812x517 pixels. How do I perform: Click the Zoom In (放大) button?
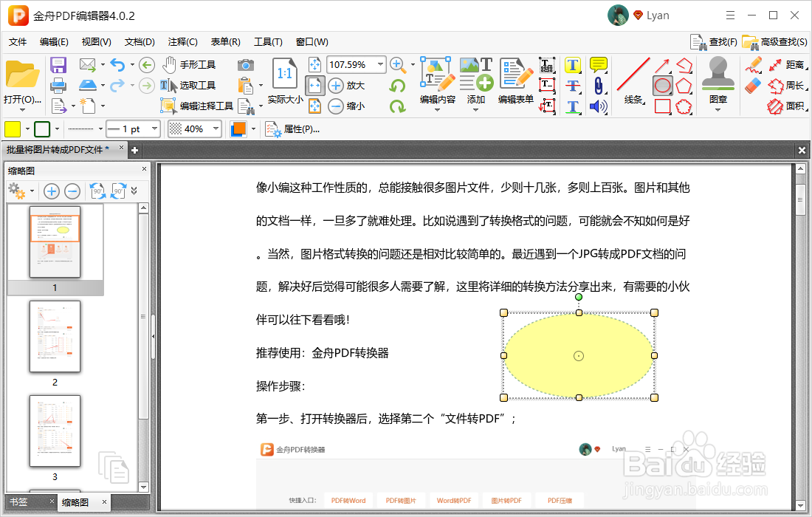(x=346, y=86)
